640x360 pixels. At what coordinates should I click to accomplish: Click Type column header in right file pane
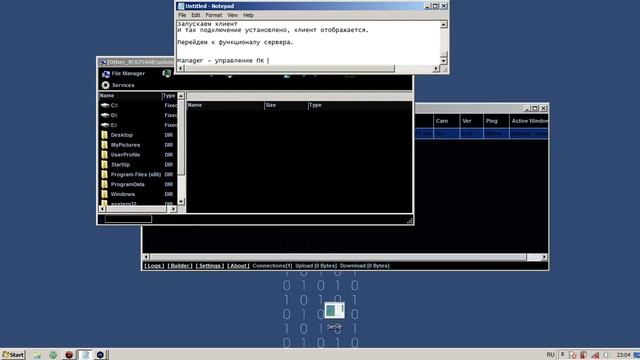pyautogui.click(x=360, y=105)
